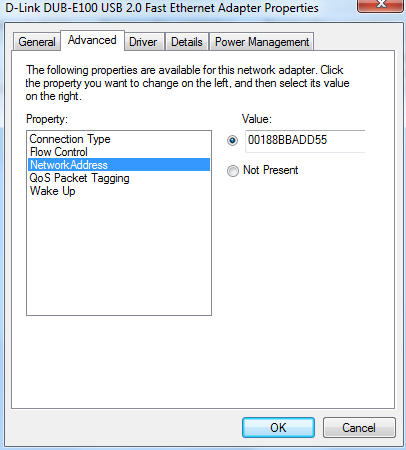Open the Driver tab

tap(143, 42)
